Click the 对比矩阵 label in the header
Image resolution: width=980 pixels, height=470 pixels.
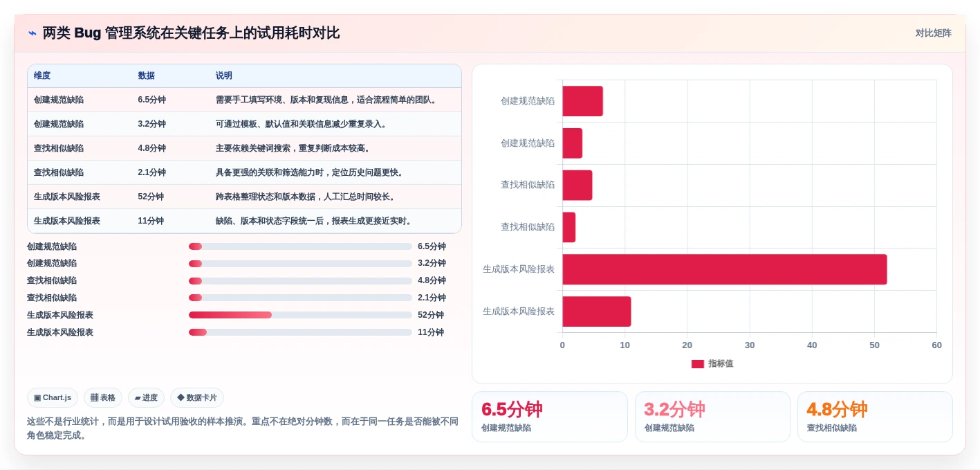pyautogui.click(x=933, y=33)
